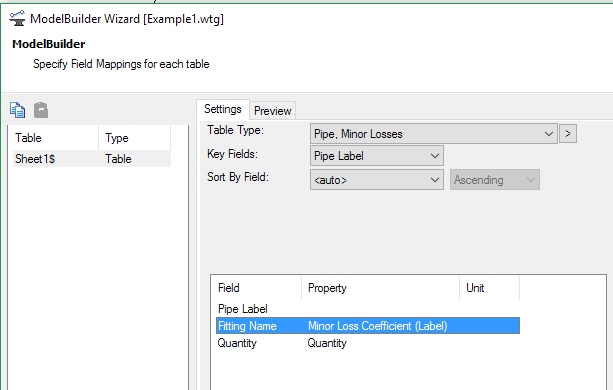Open the Ascending sort order dropdown
This screenshot has height=390, width=613.
495,180
